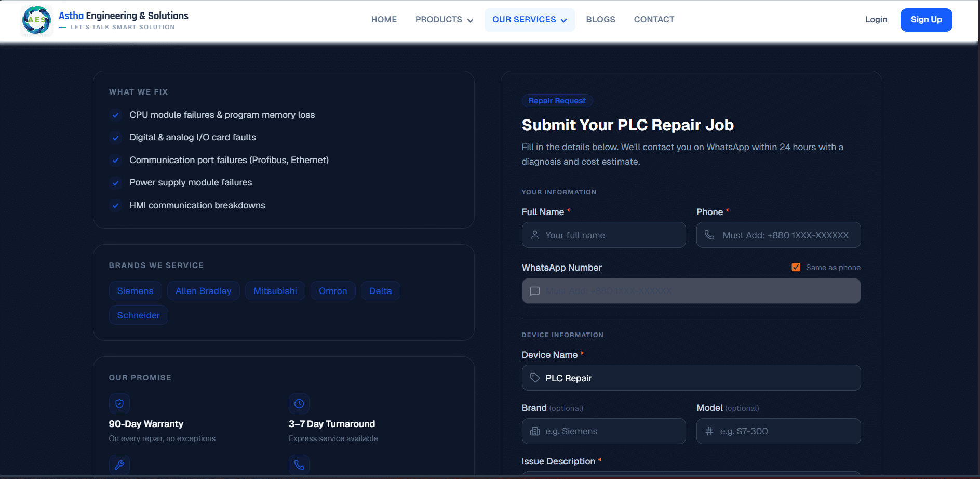The width and height of the screenshot is (980, 479).
Task: Click the wrench icon in Our Promise
Action: coord(119,464)
